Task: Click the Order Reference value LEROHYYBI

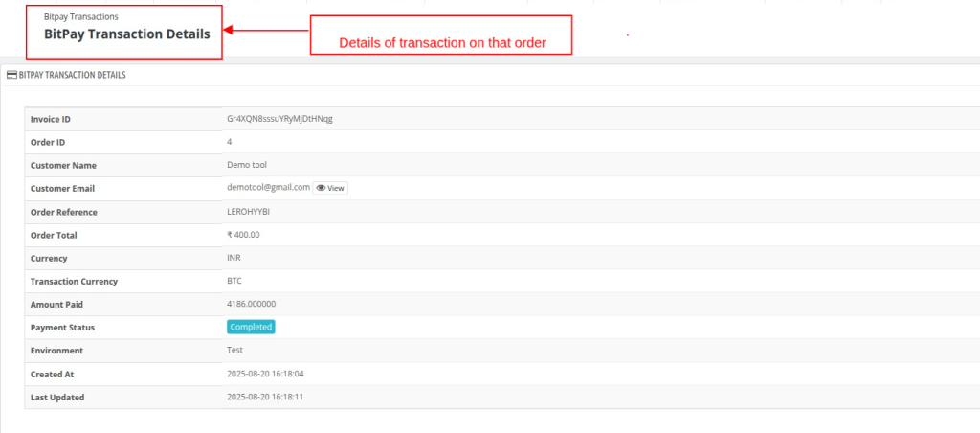Action: 248,212
